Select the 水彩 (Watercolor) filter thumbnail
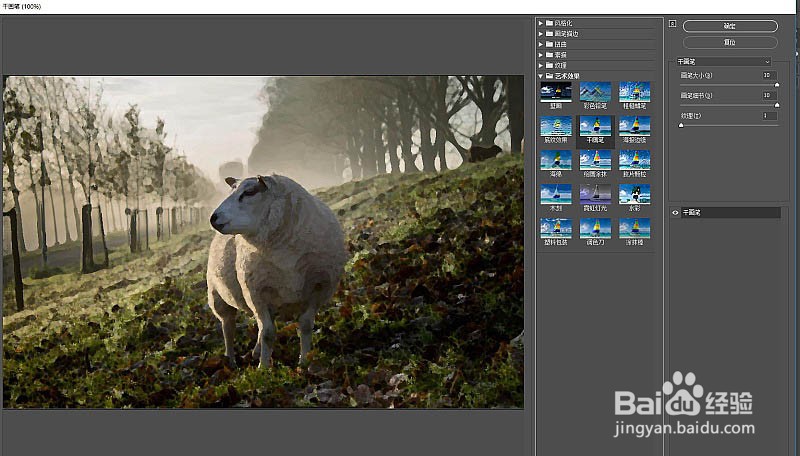 pyautogui.click(x=634, y=194)
